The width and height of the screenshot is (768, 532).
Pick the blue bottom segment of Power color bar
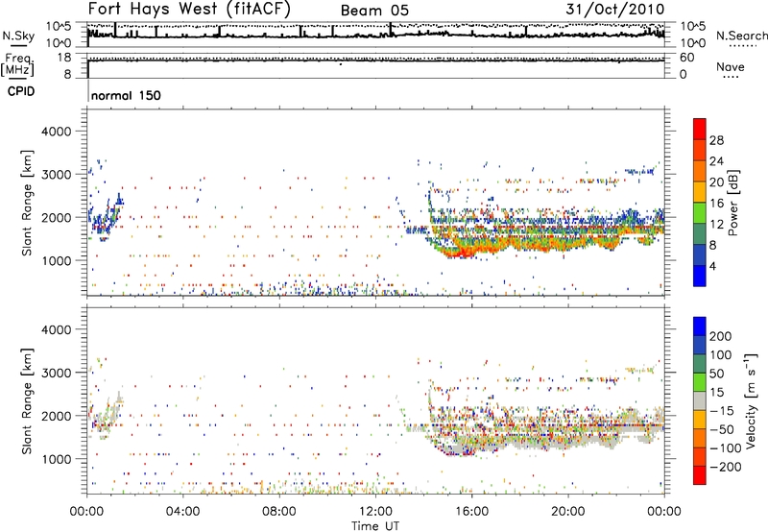[700, 276]
